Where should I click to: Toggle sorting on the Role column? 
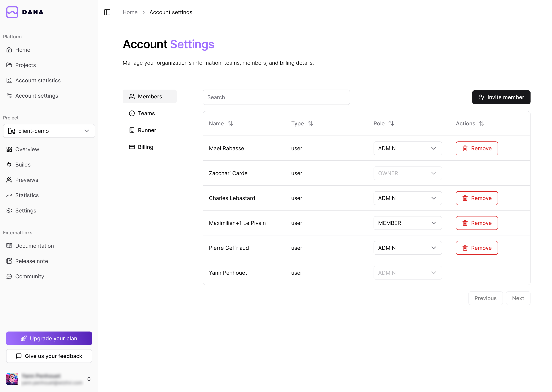coord(391,123)
